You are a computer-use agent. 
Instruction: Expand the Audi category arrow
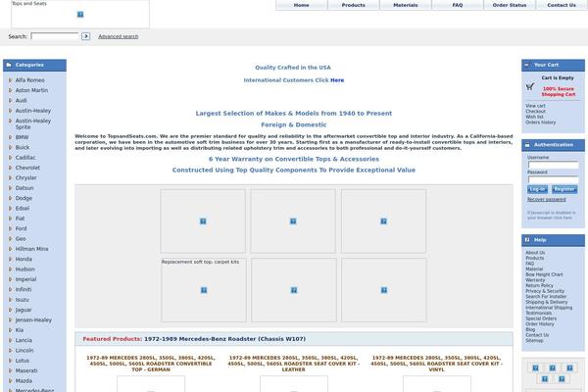point(10,100)
